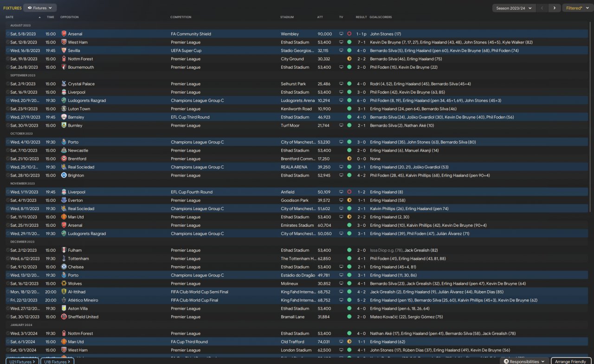
Task: Tick the selection circle for the Everton fixture
Action: [7, 200]
